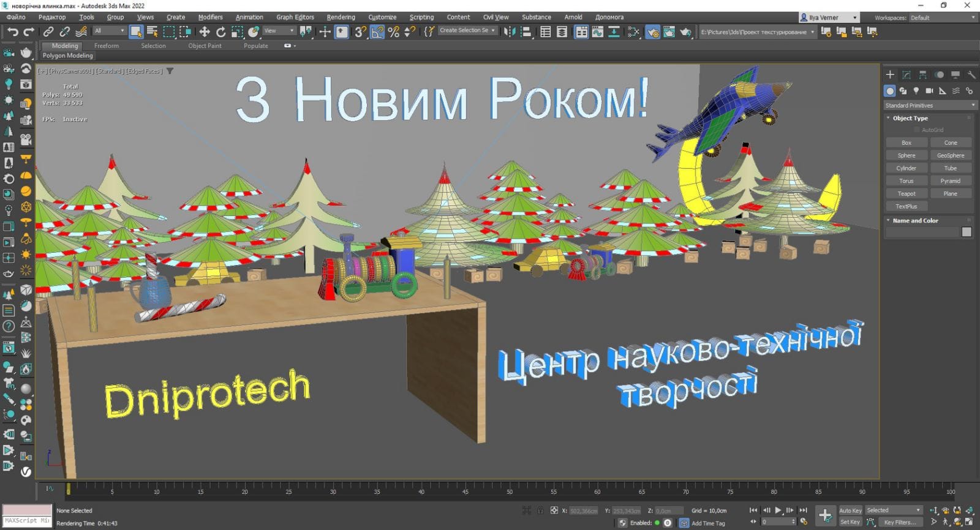
Task: Open the Graph Editors menu
Action: [x=295, y=17]
